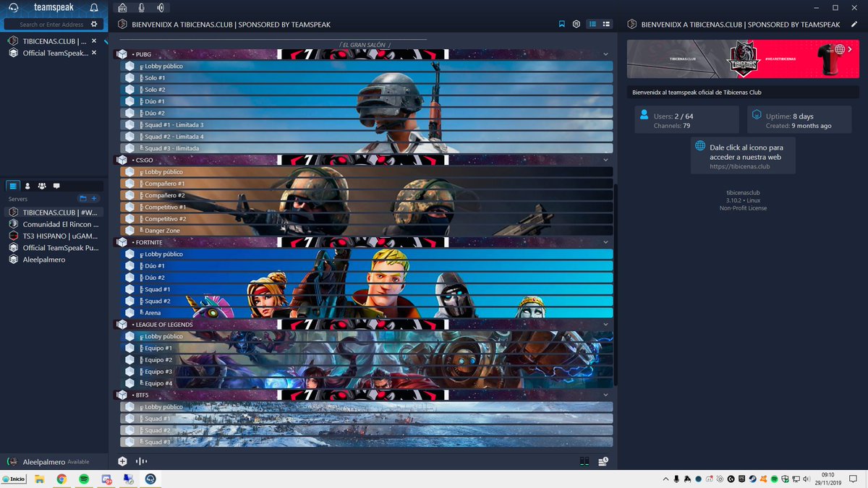Open the audio waveform settings icon
Screen dimensions: 868x488
click(142, 461)
